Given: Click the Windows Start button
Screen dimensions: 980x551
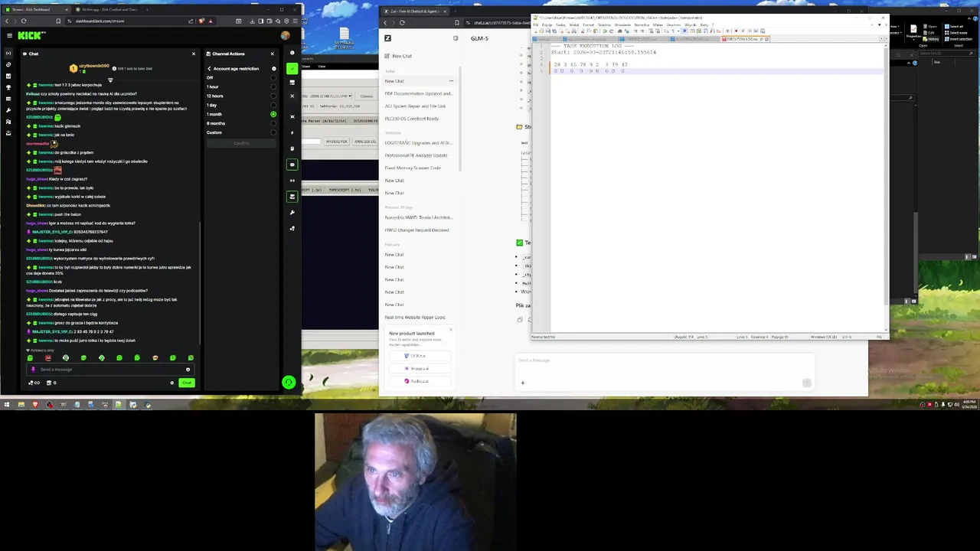Looking at the screenshot, I should point(7,404).
